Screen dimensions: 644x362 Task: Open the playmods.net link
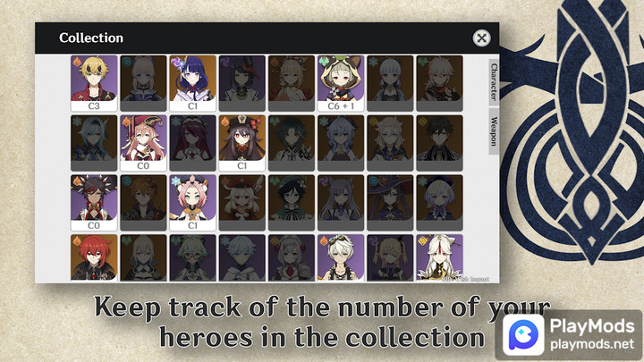coord(592,344)
